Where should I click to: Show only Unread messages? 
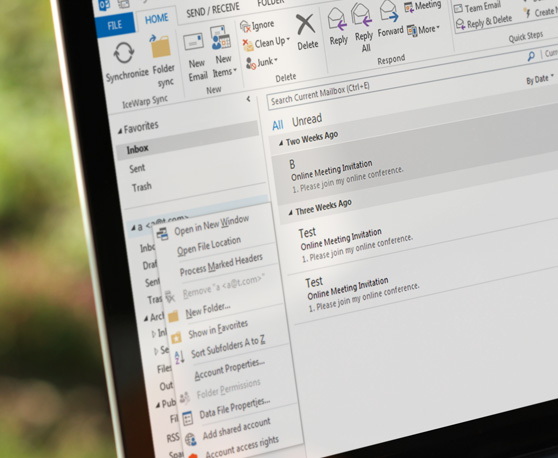(x=307, y=120)
